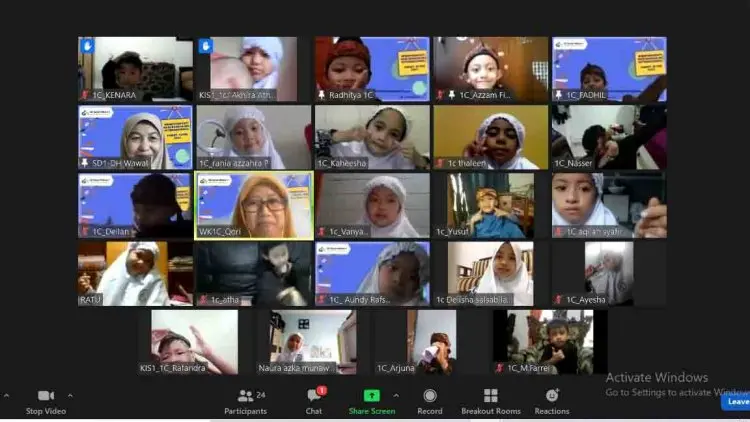The width and height of the screenshot is (750, 422).
Task: Click muted mic icon on 1c thaleen tile
Action: coord(440,164)
